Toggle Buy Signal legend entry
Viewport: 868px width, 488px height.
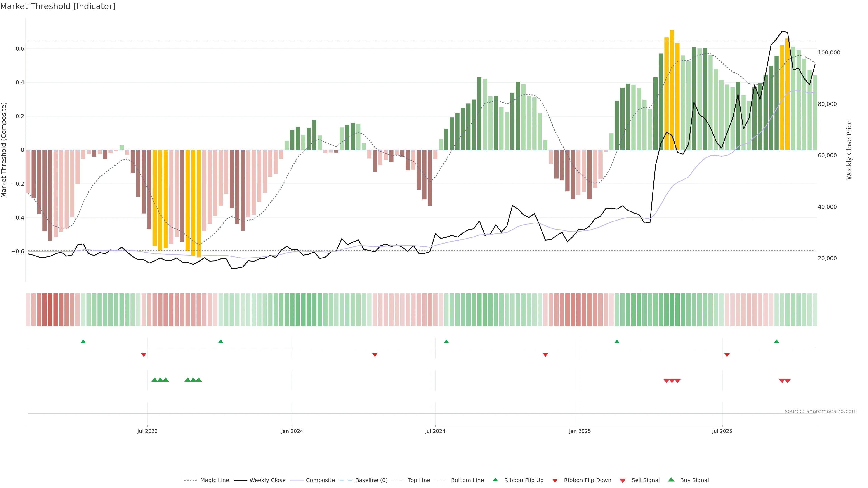tap(694, 480)
